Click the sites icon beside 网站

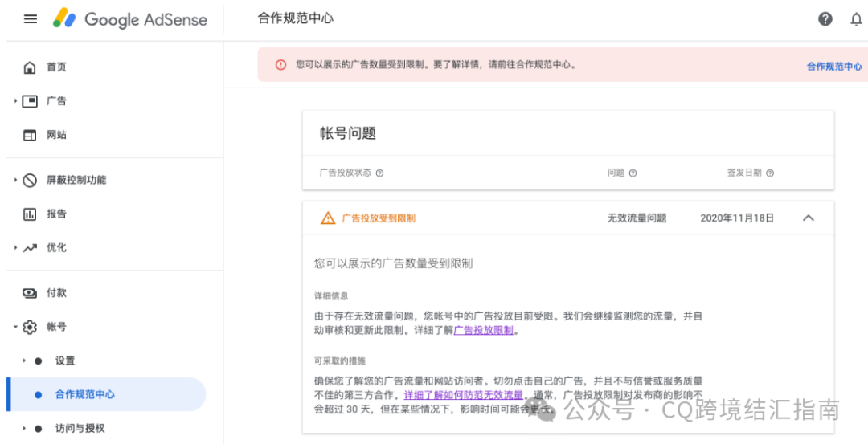point(30,135)
